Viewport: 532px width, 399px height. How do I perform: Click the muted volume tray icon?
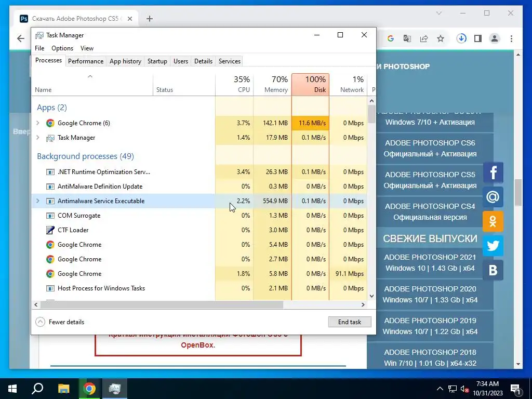click(465, 389)
